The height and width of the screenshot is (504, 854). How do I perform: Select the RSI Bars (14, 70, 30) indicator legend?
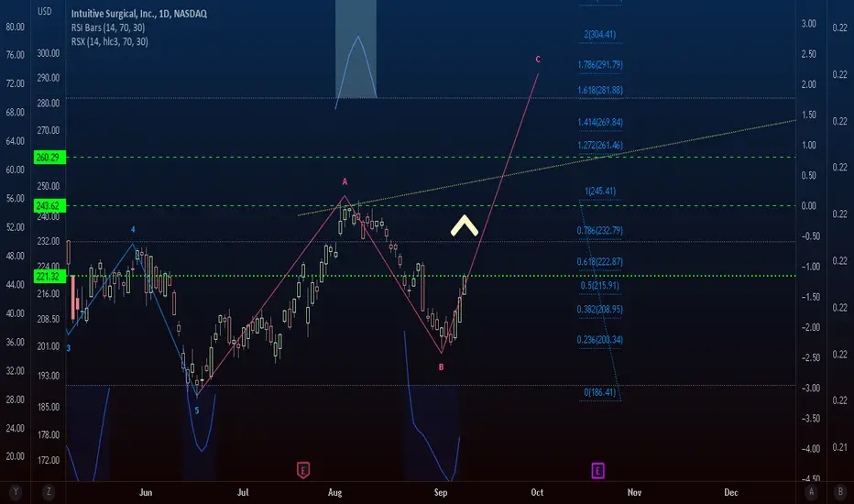tap(108, 27)
